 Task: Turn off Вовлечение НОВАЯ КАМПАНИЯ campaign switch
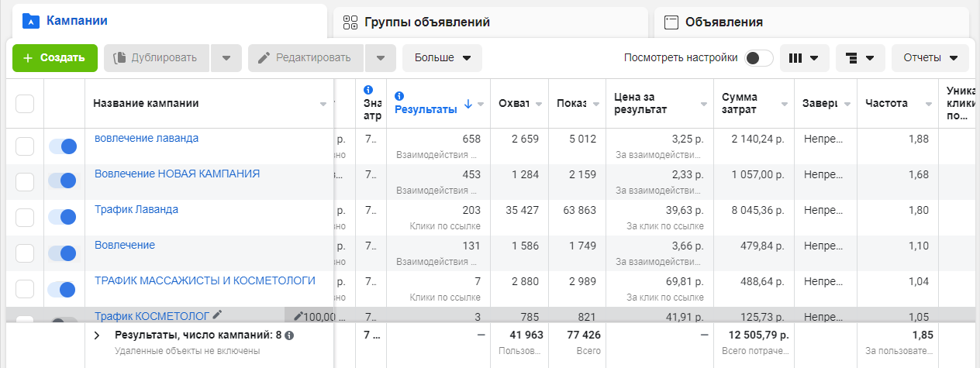(x=63, y=182)
